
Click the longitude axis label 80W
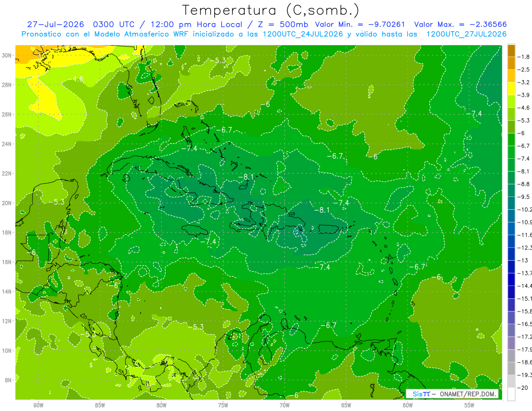click(161, 406)
